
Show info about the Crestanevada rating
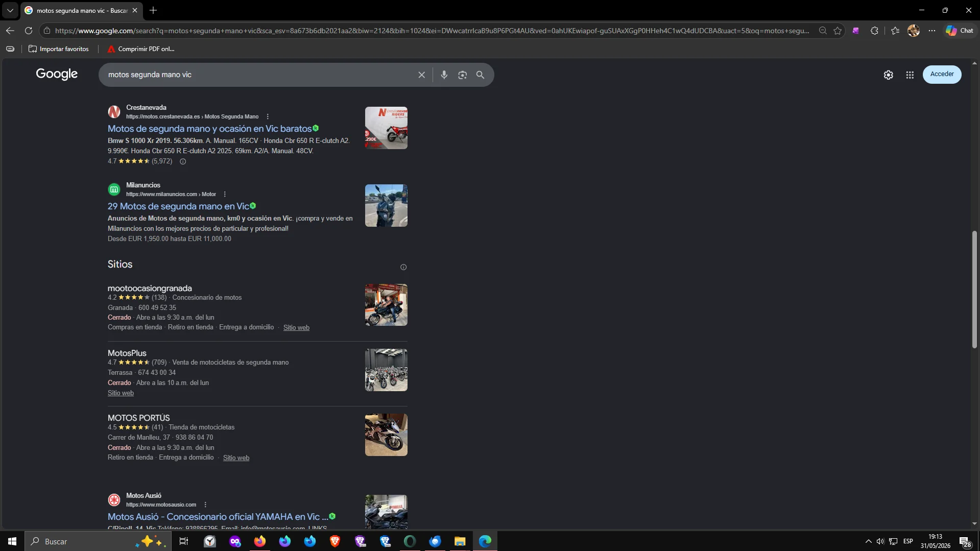pos(183,161)
